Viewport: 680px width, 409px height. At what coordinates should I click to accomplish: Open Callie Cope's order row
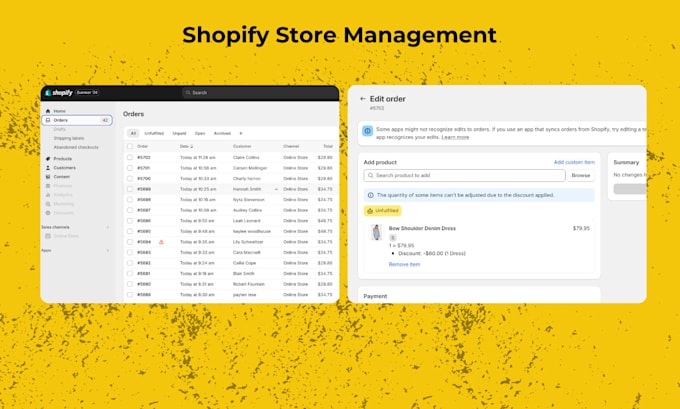click(231, 263)
